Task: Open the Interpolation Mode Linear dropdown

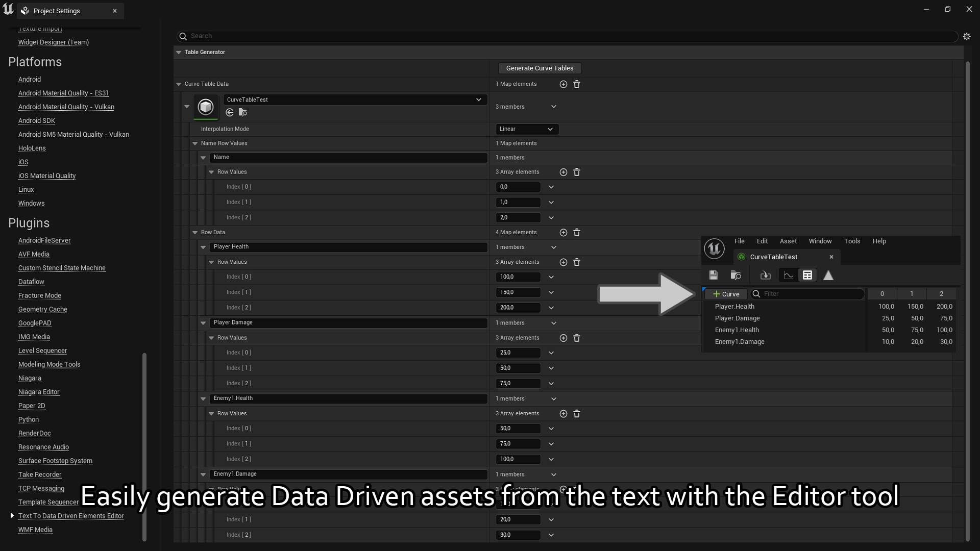Action: 527,129
